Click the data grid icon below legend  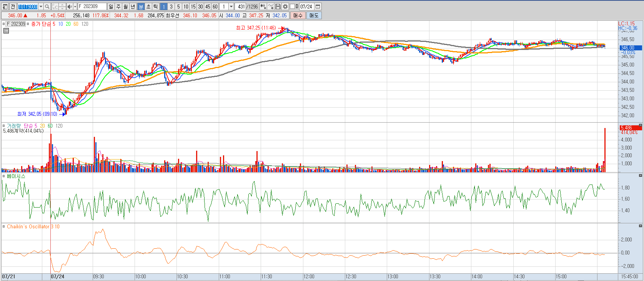[6, 31]
